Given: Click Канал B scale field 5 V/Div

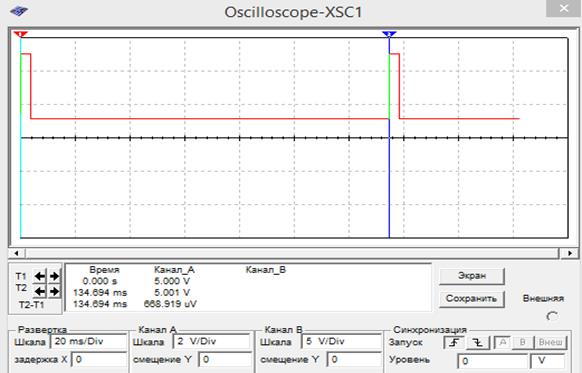Looking at the screenshot, I should pyautogui.click(x=341, y=341).
